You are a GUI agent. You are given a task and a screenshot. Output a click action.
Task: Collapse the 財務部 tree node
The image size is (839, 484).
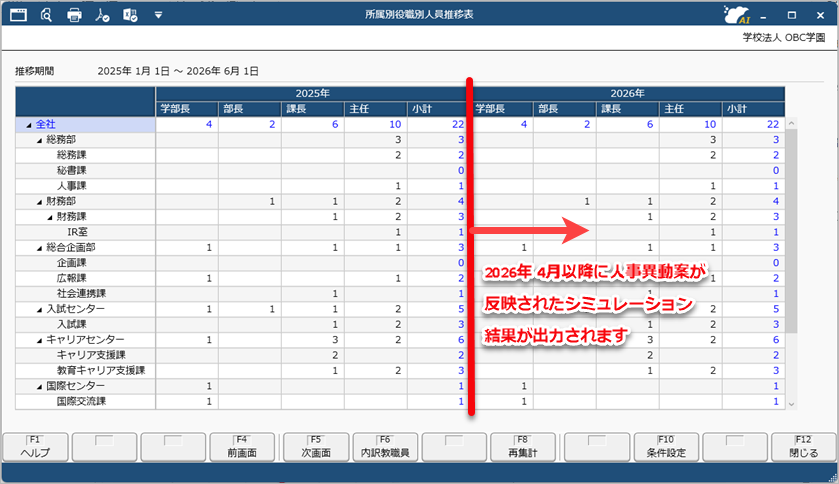[x=40, y=202]
